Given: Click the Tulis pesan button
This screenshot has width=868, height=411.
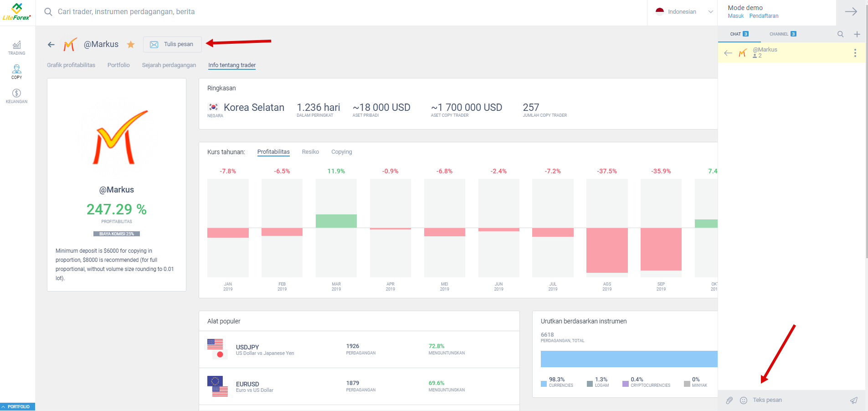Looking at the screenshot, I should (x=172, y=44).
